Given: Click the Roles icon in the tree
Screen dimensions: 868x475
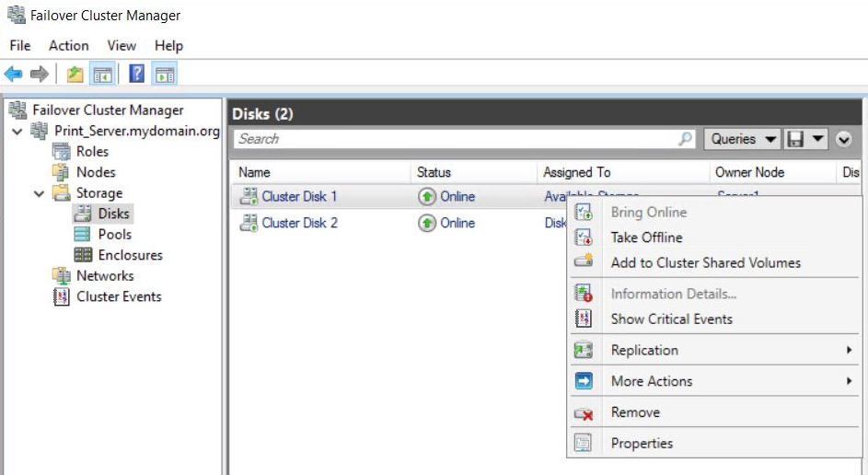Looking at the screenshot, I should coord(62,151).
